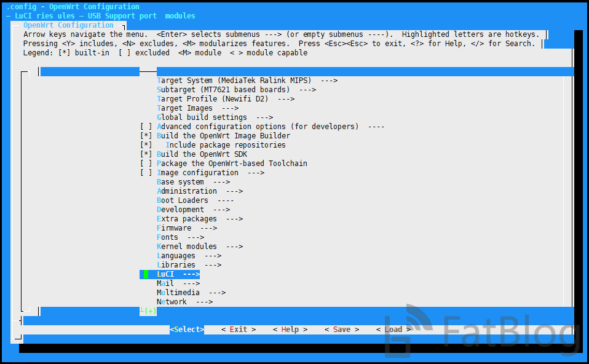Open Subtarget (MT7621 based boards) submenu

click(236, 90)
